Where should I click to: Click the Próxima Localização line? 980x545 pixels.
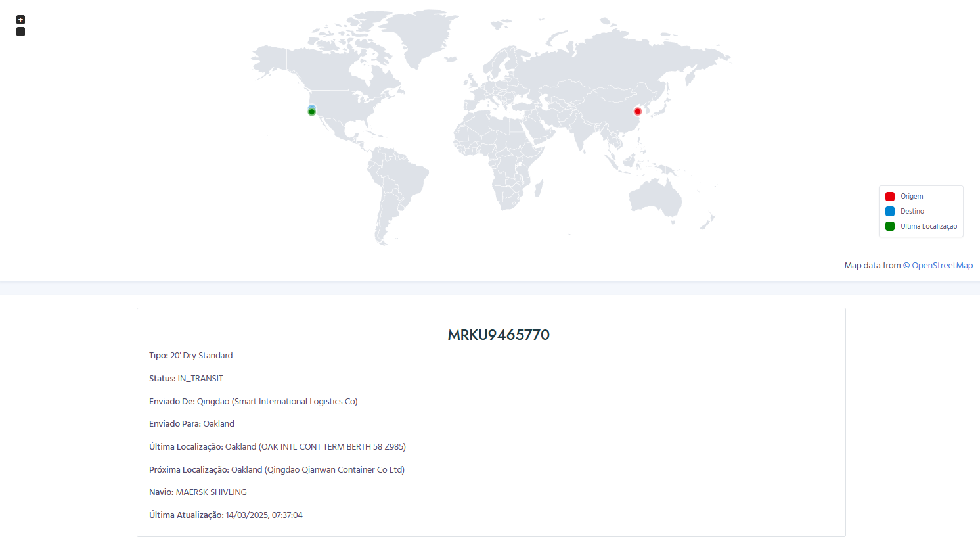pyautogui.click(x=277, y=470)
